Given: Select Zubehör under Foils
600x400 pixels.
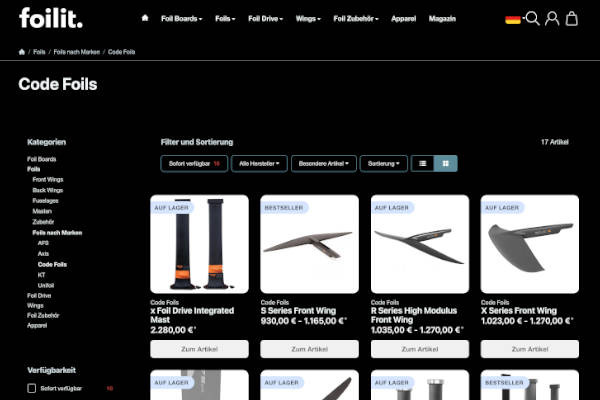Looking at the screenshot, I should click(x=43, y=222).
